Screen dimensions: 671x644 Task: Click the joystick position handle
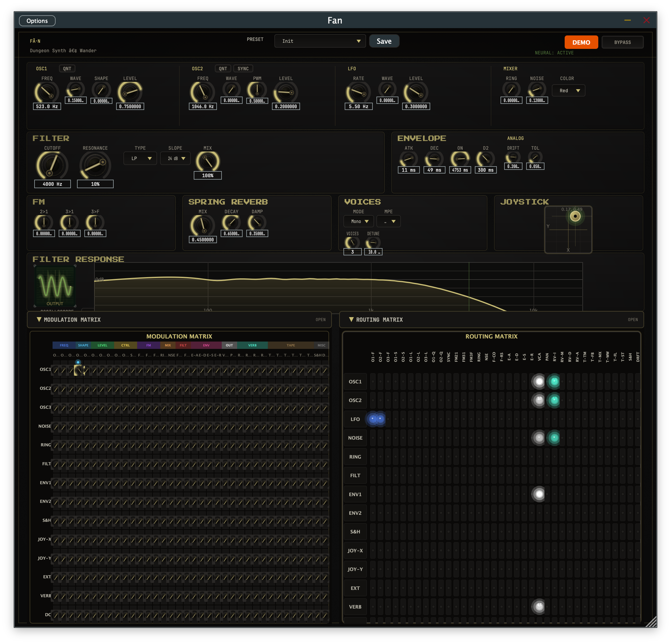click(x=575, y=216)
